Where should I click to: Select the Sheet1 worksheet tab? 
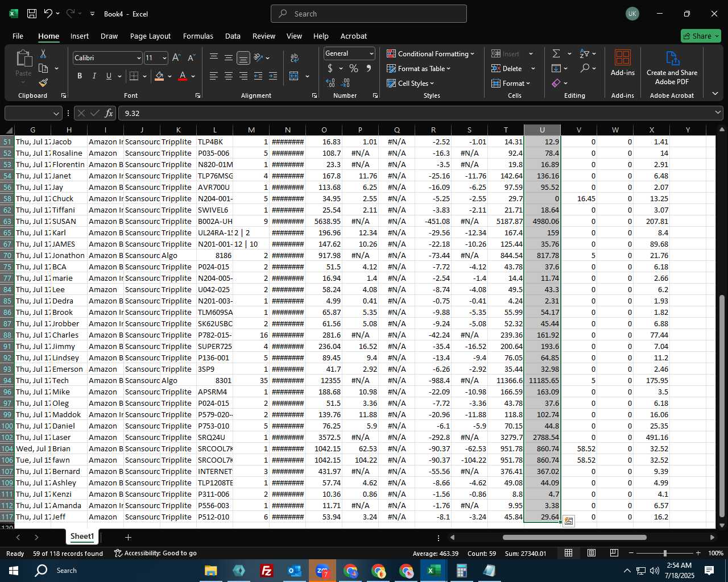tap(82, 537)
